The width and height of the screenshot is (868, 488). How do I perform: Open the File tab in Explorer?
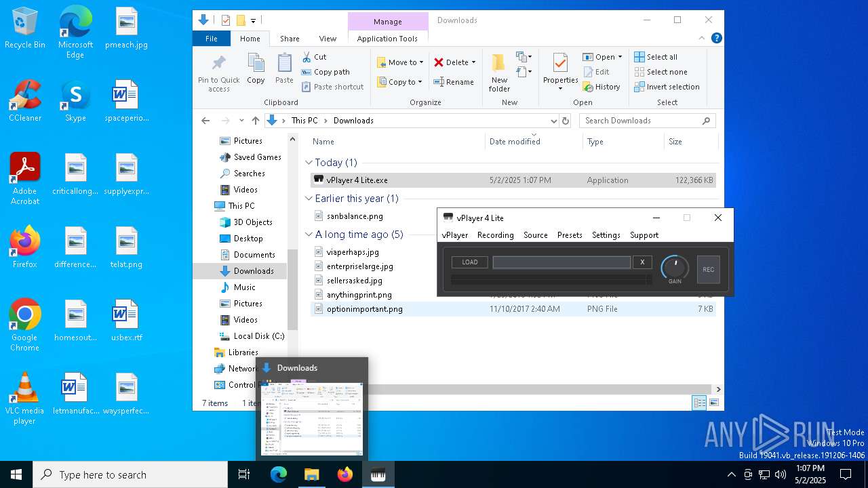coord(212,39)
